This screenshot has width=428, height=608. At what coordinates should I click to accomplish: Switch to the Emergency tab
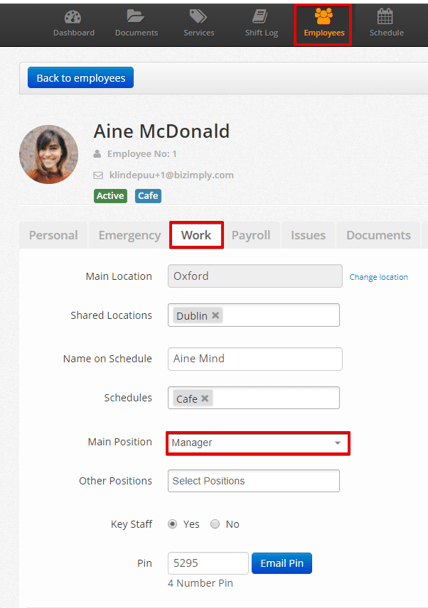point(129,235)
